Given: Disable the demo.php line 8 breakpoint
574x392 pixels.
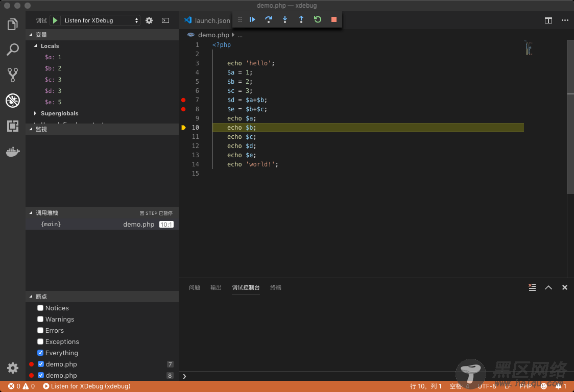Looking at the screenshot, I should pyautogui.click(x=41, y=375).
